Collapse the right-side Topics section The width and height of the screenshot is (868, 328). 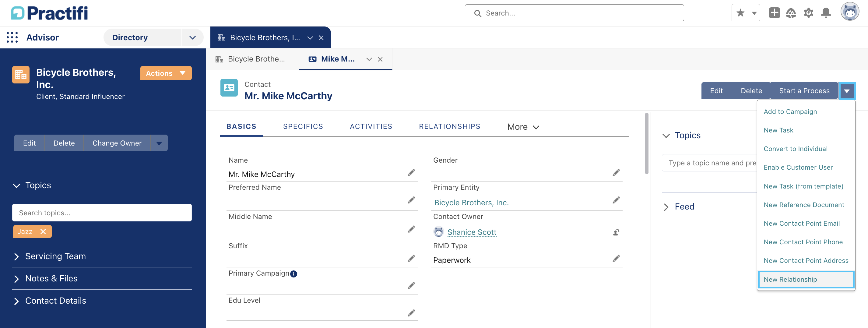[666, 136]
